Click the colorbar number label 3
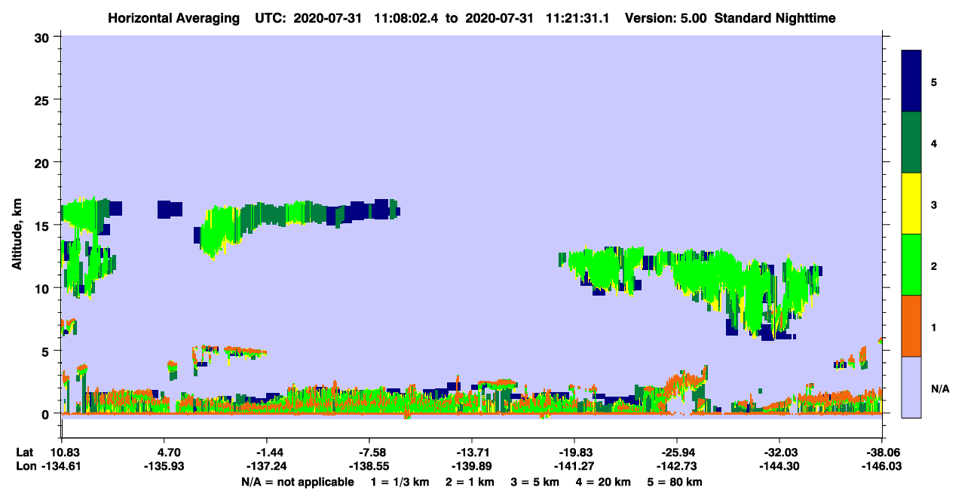 934,204
